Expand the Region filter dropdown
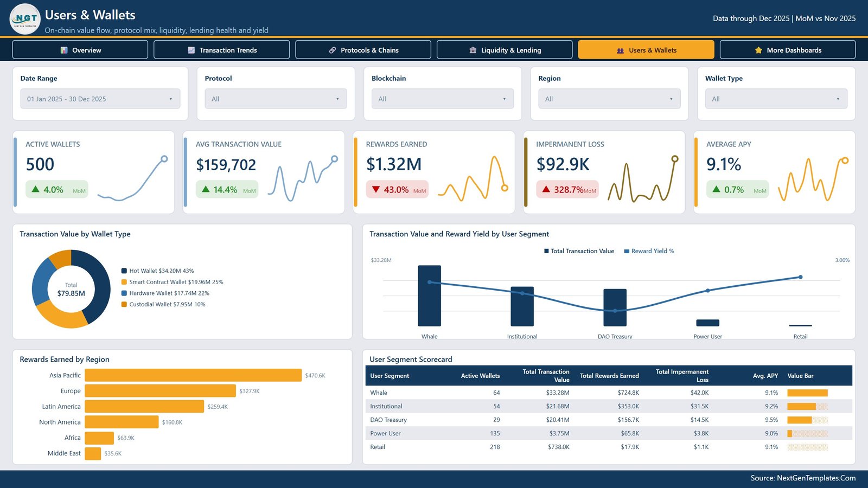The width and height of the screenshot is (868, 488). click(x=609, y=99)
